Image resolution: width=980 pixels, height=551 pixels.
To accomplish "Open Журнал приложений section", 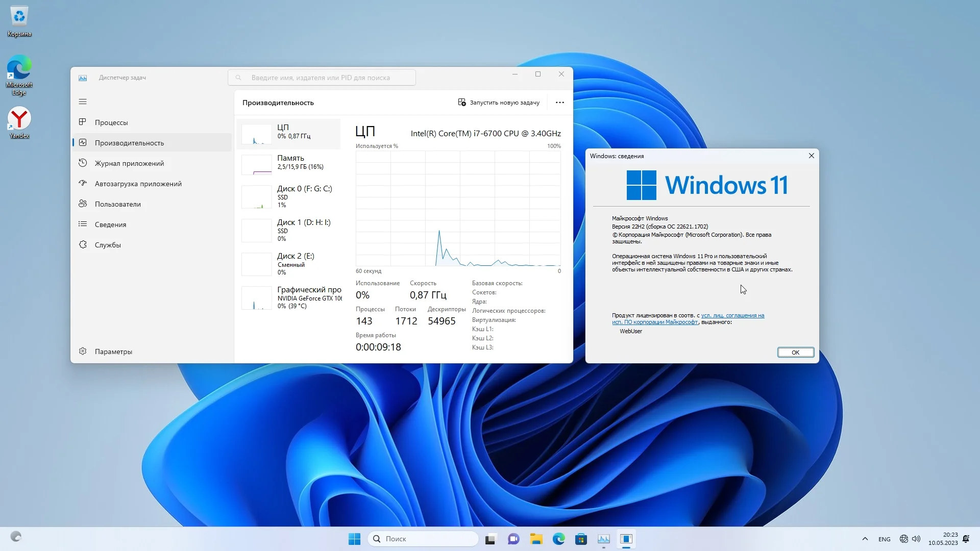I will 129,163.
